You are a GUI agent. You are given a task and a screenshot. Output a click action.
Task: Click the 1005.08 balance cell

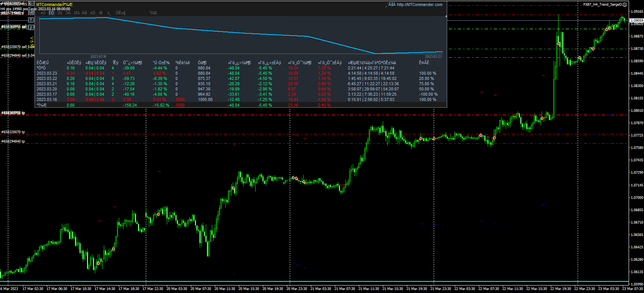click(205, 99)
